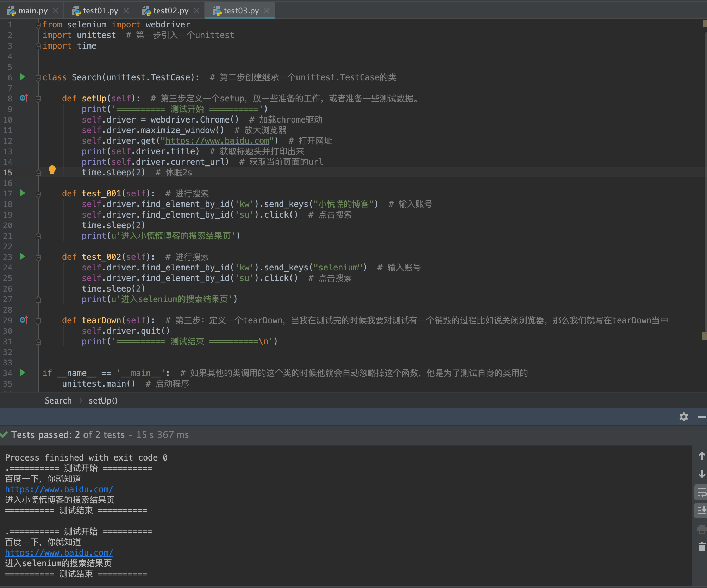
Task: Jump up in console with the up-arrow icon
Action: (x=701, y=456)
